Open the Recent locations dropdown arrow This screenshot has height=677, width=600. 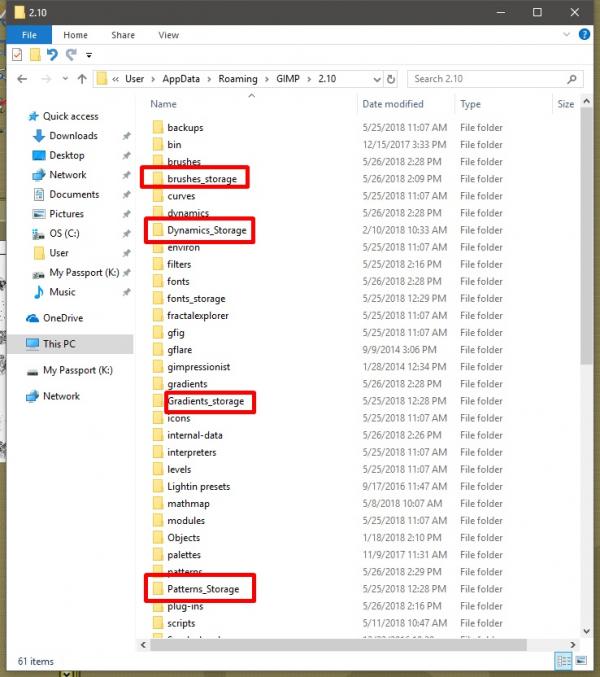pos(65,79)
